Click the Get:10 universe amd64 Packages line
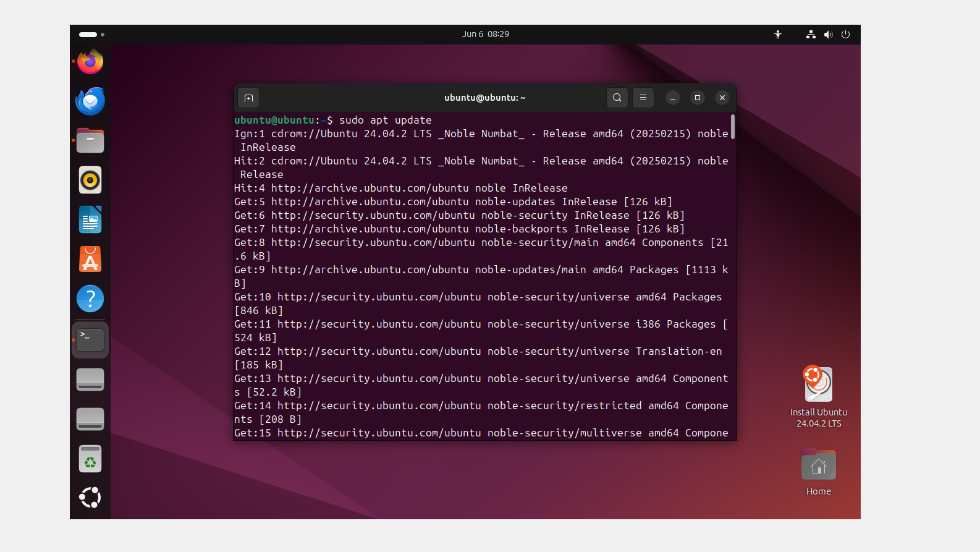The image size is (980, 552). (478, 304)
